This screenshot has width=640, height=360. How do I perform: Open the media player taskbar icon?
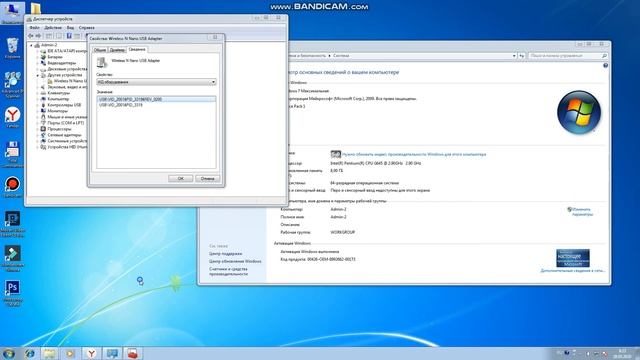pyautogui.click(x=70, y=353)
